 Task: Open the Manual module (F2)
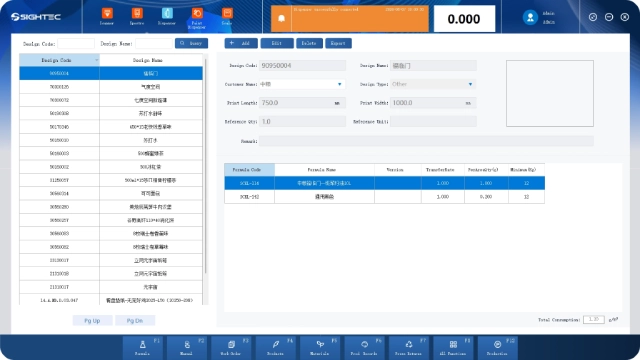187,347
